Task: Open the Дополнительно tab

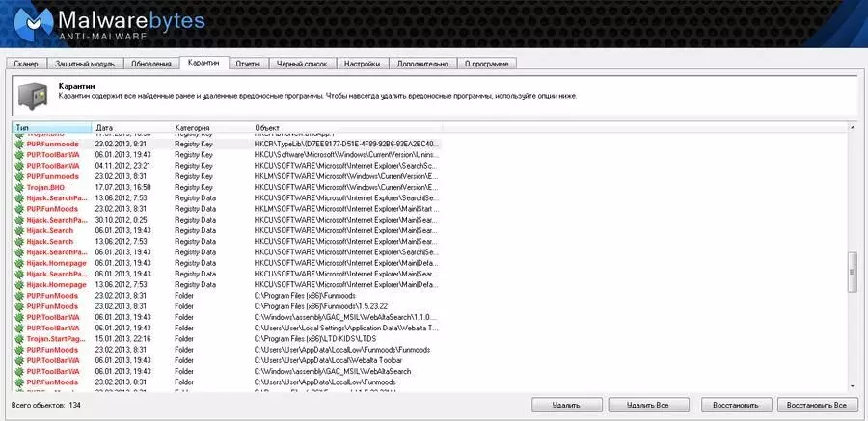Action: (422, 64)
